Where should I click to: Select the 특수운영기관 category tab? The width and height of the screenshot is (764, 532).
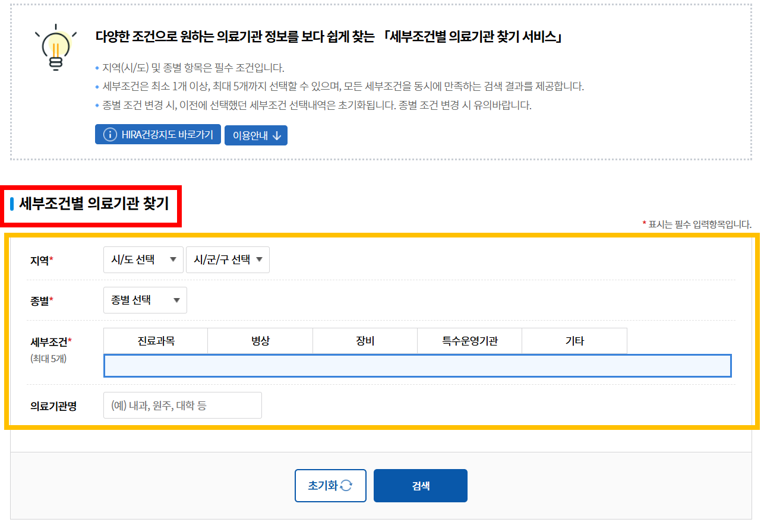[x=469, y=341]
